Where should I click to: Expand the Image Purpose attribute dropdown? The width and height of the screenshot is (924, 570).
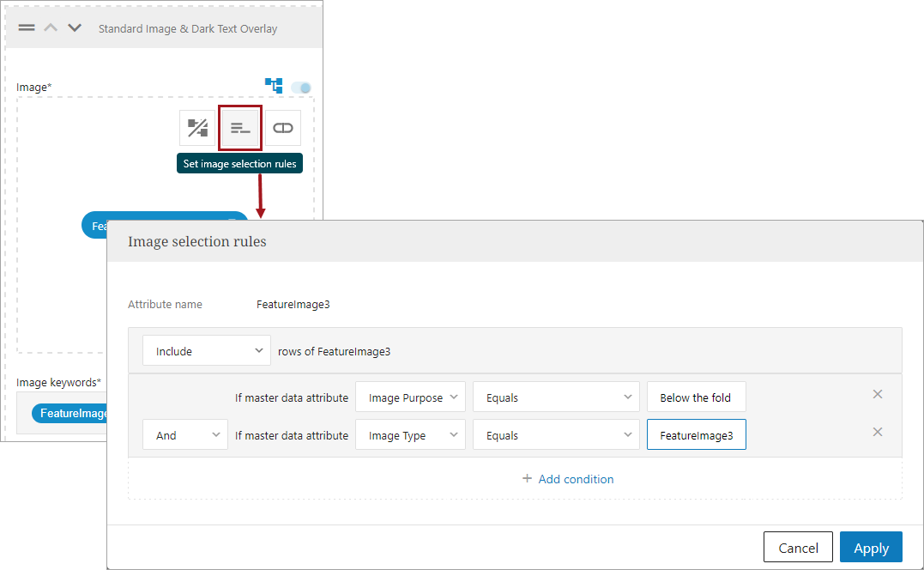pyautogui.click(x=410, y=397)
